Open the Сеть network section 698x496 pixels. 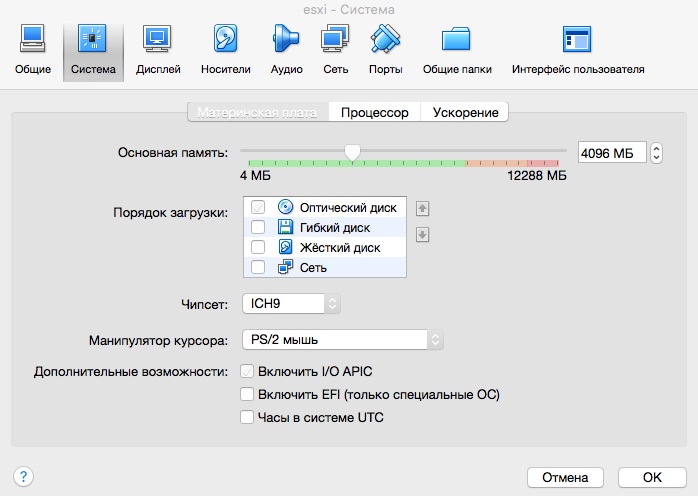[335, 50]
